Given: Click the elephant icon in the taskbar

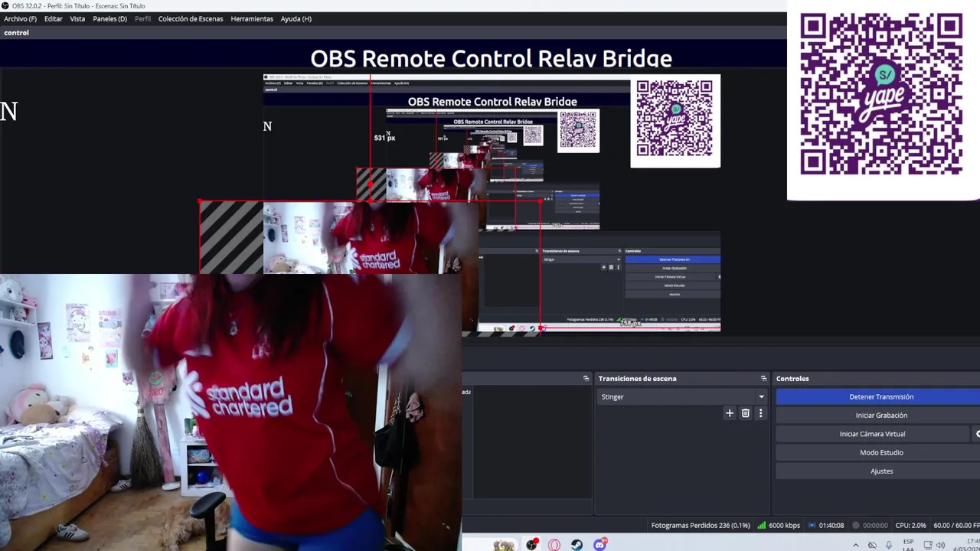Looking at the screenshot, I should [505, 545].
